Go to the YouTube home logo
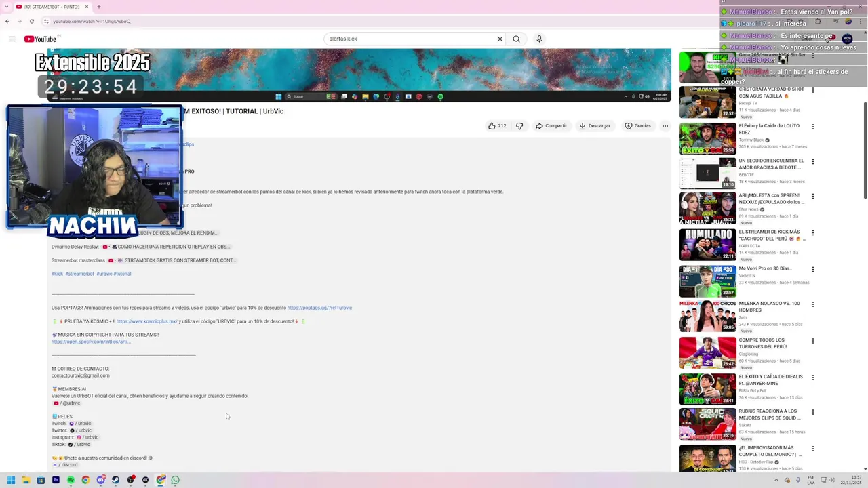Screen dimensions: 868x488 point(41,39)
